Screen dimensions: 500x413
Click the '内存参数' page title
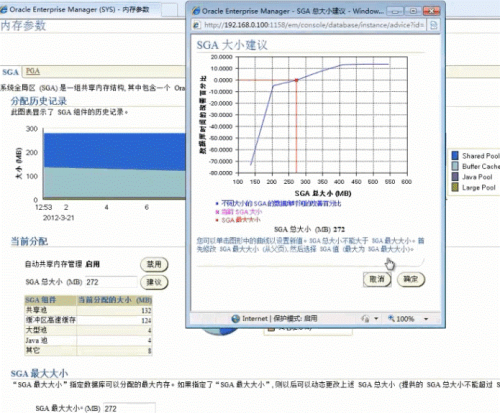[23, 26]
